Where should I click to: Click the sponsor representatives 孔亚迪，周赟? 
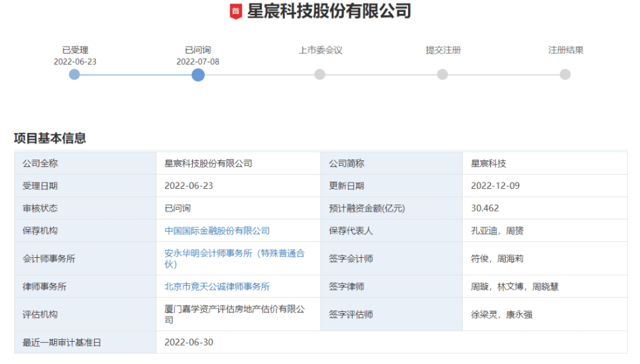point(497,230)
